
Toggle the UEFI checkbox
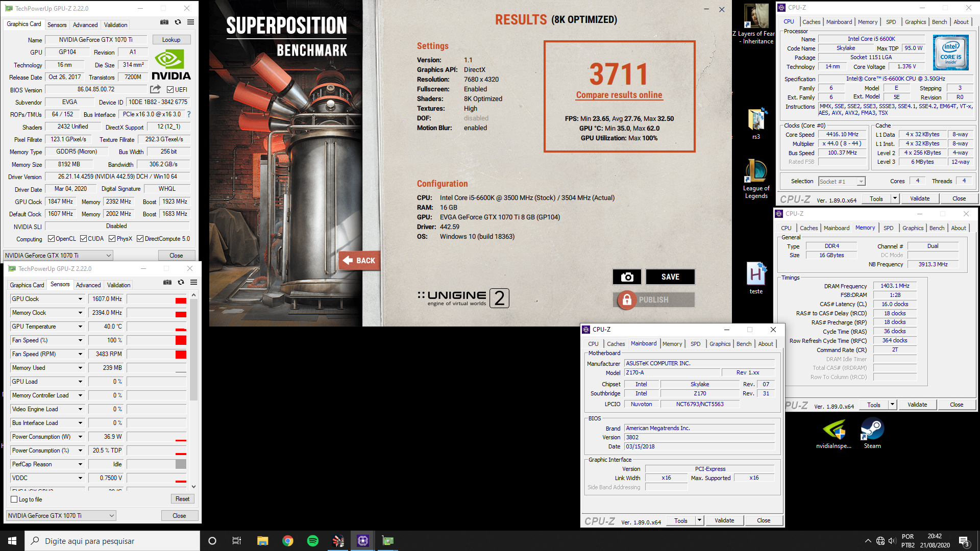tap(170, 90)
